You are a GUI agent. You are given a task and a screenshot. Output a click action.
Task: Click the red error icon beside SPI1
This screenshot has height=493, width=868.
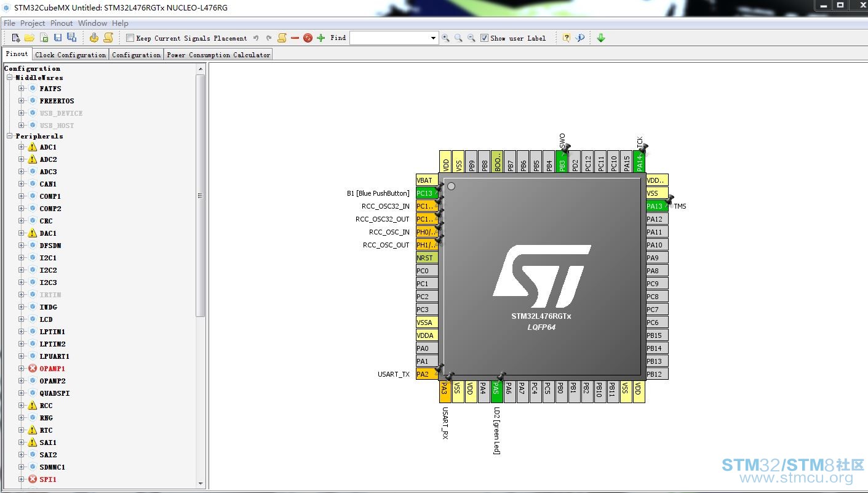click(x=33, y=479)
